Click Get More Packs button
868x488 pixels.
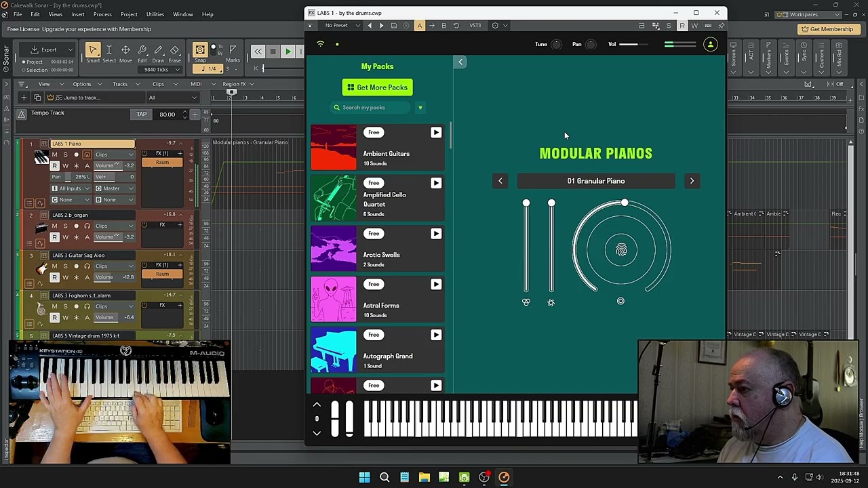pos(378,87)
